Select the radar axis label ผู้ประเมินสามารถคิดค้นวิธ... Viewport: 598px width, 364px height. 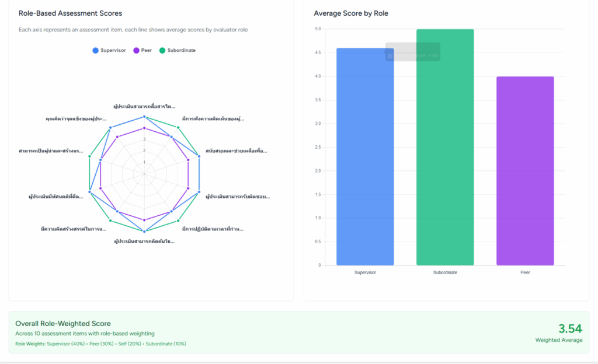[144, 241]
